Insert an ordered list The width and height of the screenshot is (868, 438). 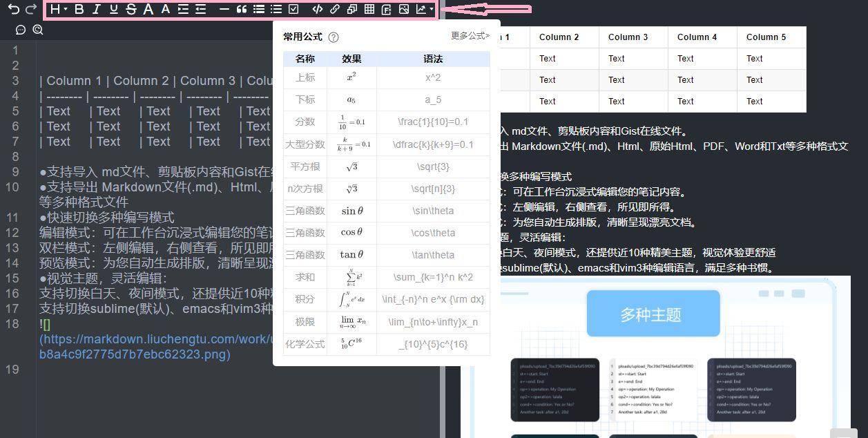click(275, 9)
